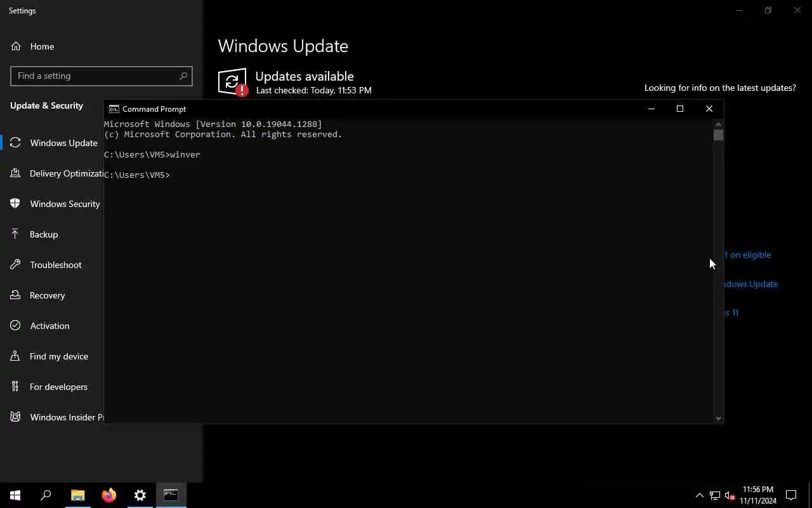
Task: Switch to Settings app in taskbar
Action: 140,495
